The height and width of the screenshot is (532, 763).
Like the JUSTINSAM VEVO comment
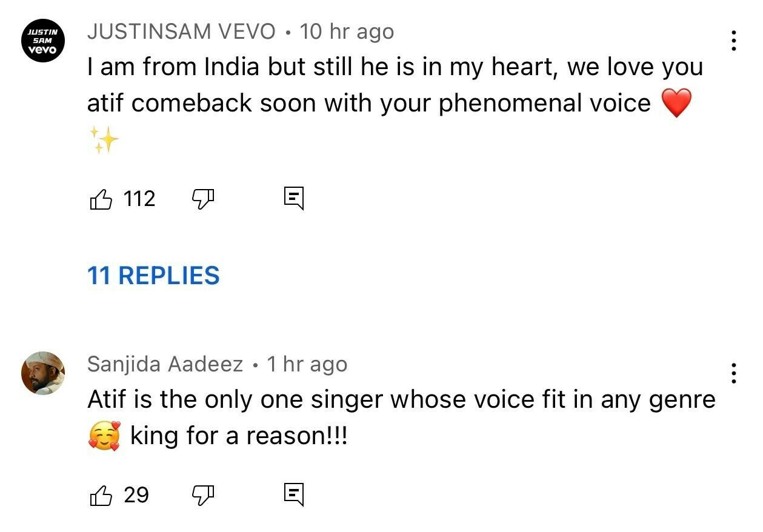click(101, 199)
